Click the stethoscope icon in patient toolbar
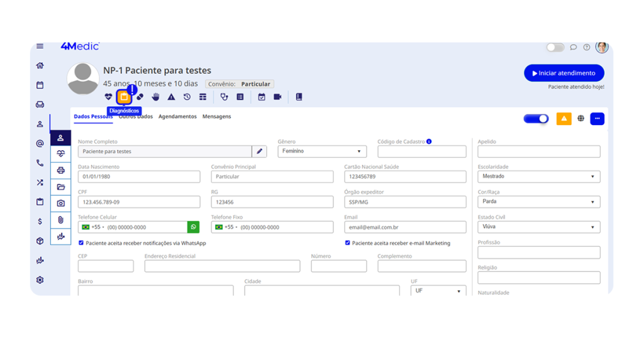 tap(225, 97)
